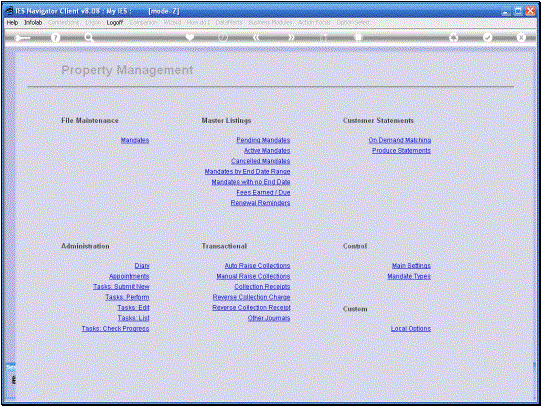Open the Auto Raise Collections link
The width and height of the screenshot is (541, 406).
[x=257, y=266]
